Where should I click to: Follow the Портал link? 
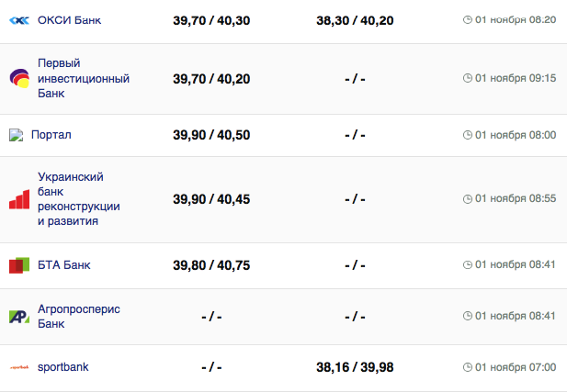point(51,135)
